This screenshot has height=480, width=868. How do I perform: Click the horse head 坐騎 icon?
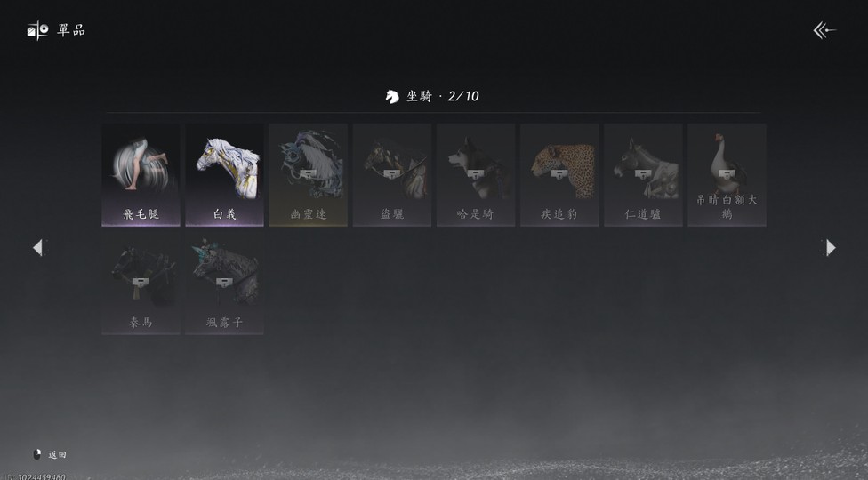pos(392,97)
